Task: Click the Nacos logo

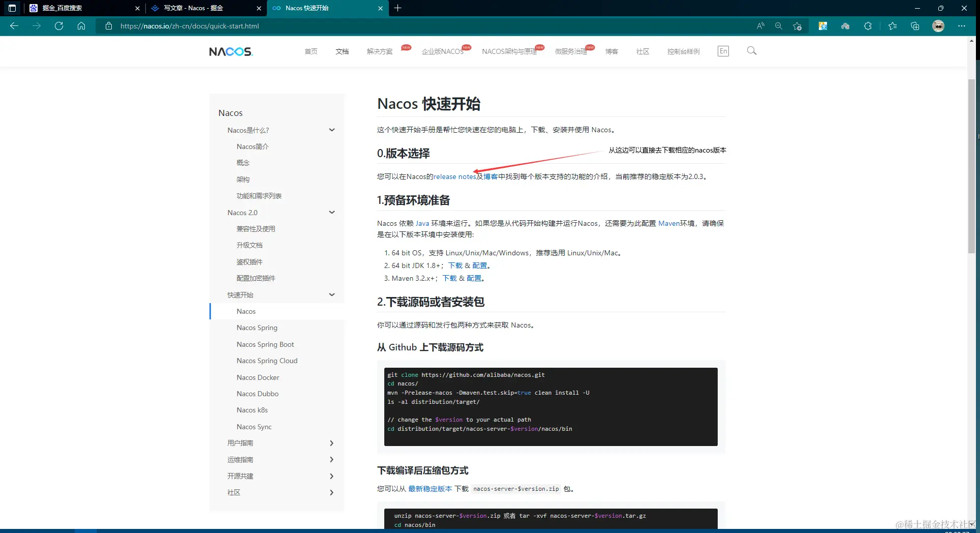Action: 231,51
